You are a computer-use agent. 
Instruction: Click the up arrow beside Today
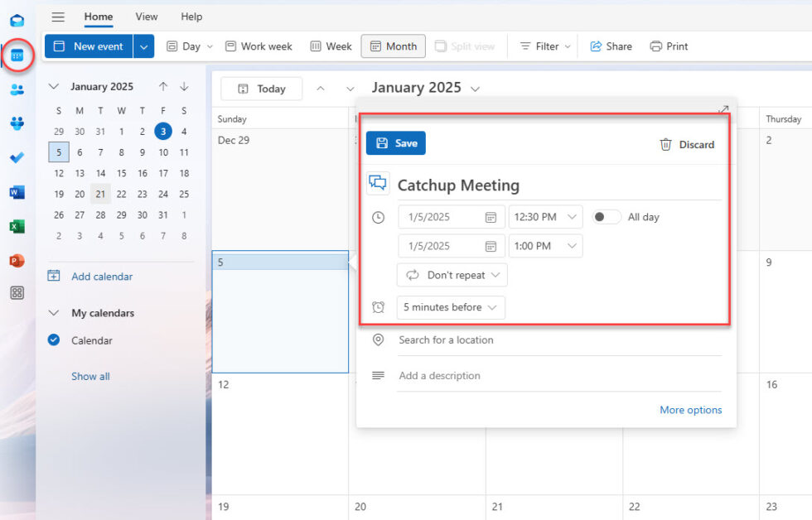[x=321, y=89]
